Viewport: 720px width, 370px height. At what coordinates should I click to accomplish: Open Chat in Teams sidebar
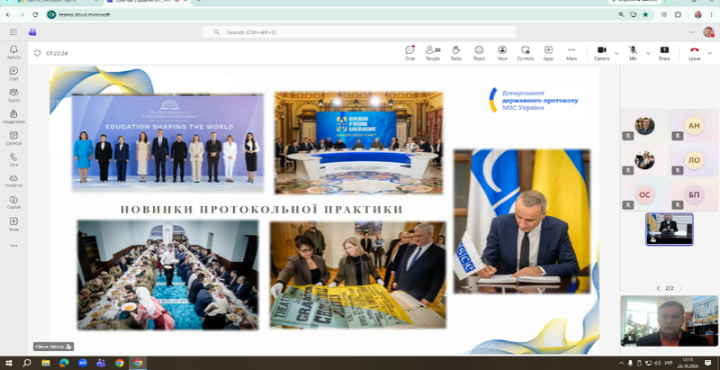point(14,73)
